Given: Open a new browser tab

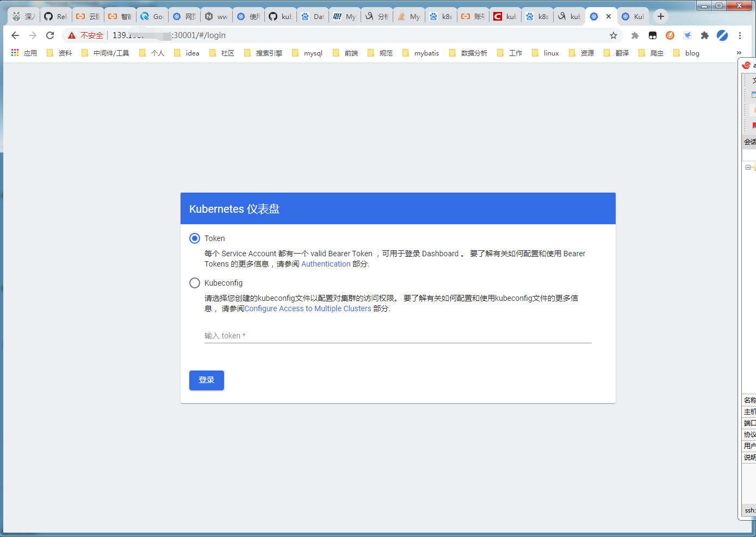Looking at the screenshot, I should click(661, 16).
